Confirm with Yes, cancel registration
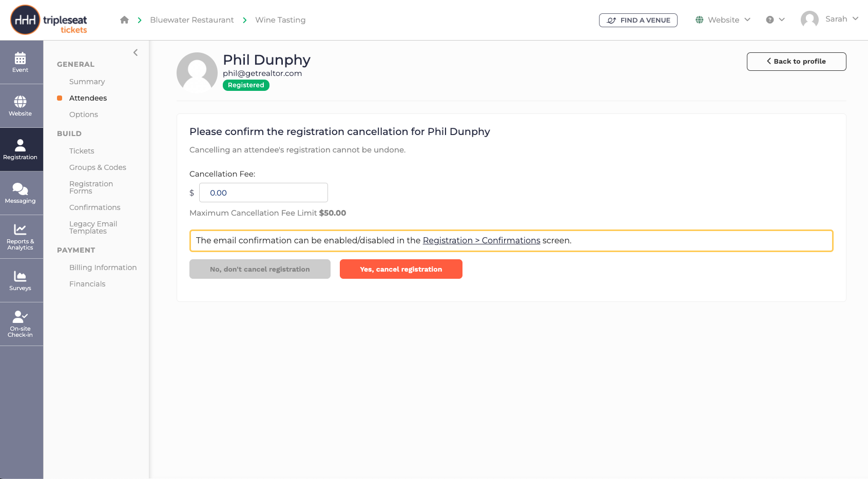Viewport: 868px width, 479px height. (401, 269)
